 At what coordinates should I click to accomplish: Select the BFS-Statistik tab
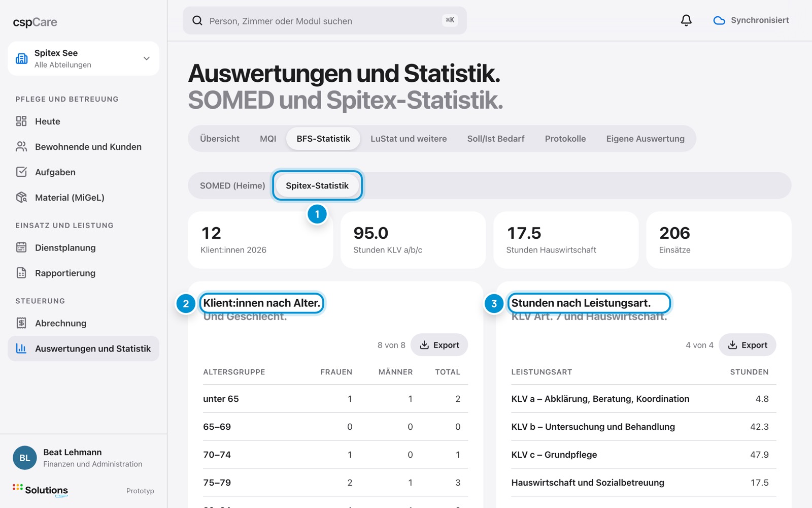(323, 139)
